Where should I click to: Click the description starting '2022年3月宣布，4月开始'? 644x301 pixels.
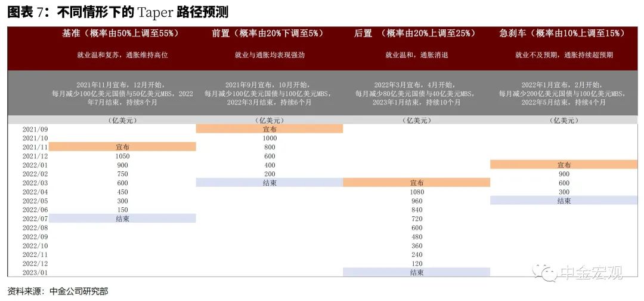click(x=415, y=93)
